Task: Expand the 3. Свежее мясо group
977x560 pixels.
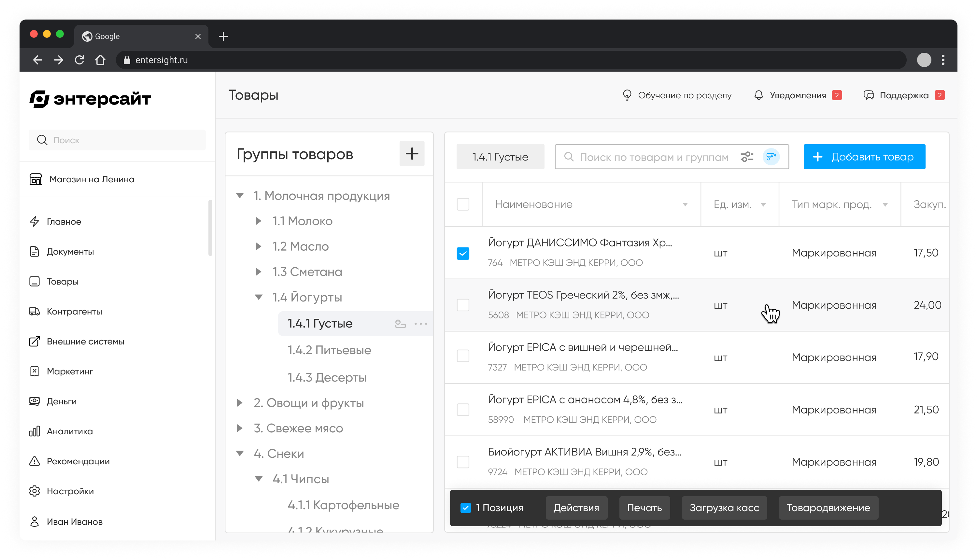Action: point(240,428)
